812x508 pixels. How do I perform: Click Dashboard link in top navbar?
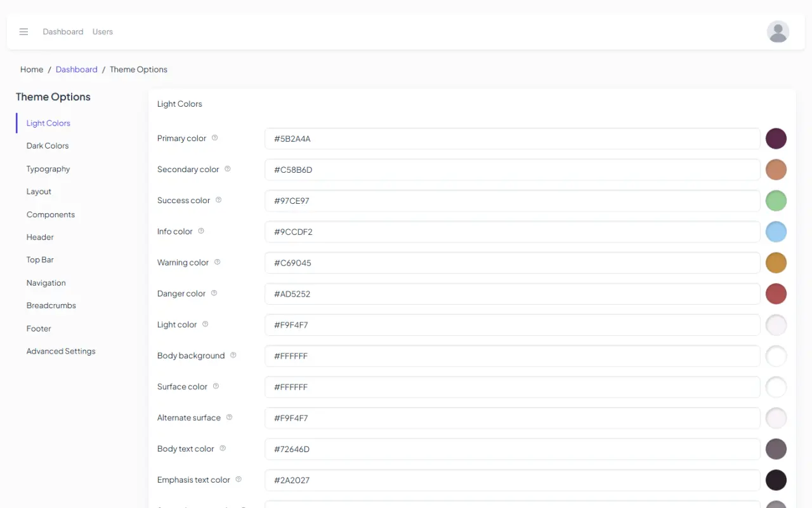[63, 32]
